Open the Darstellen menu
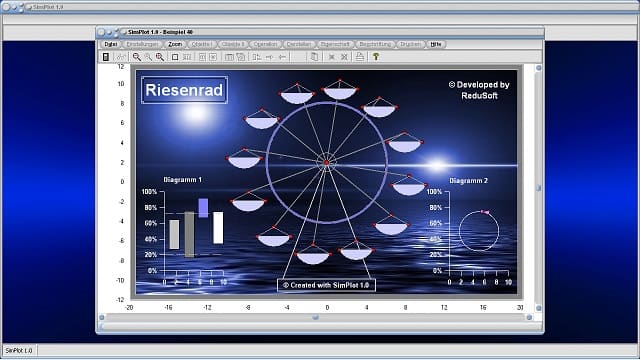This screenshot has width=640, height=360. point(299,44)
